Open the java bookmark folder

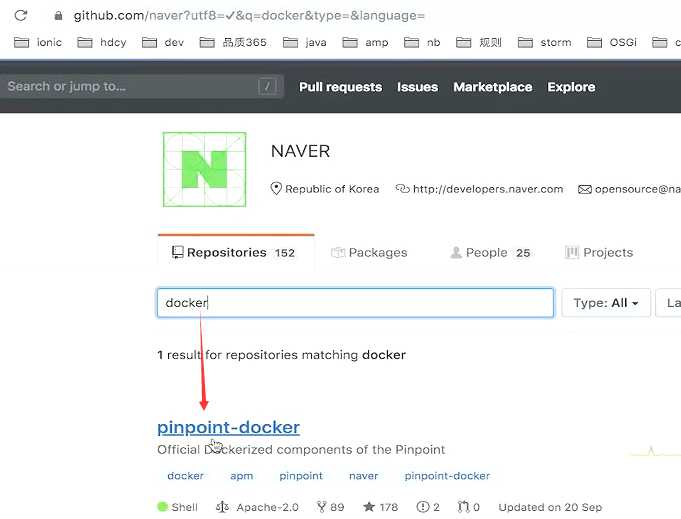[x=304, y=42]
